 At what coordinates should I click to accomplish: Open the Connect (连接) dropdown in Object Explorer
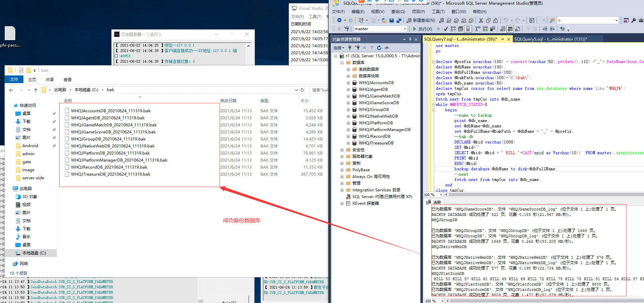pyautogui.click(x=339, y=48)
